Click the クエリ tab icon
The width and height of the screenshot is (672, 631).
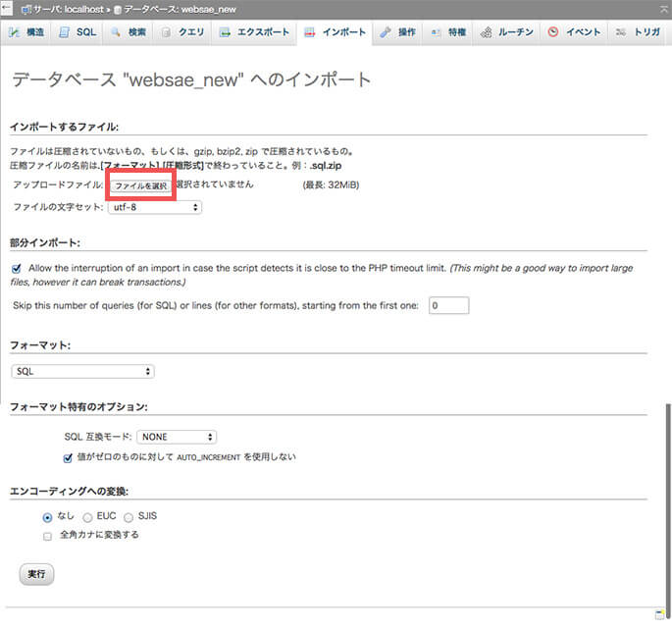click(166, 32)
